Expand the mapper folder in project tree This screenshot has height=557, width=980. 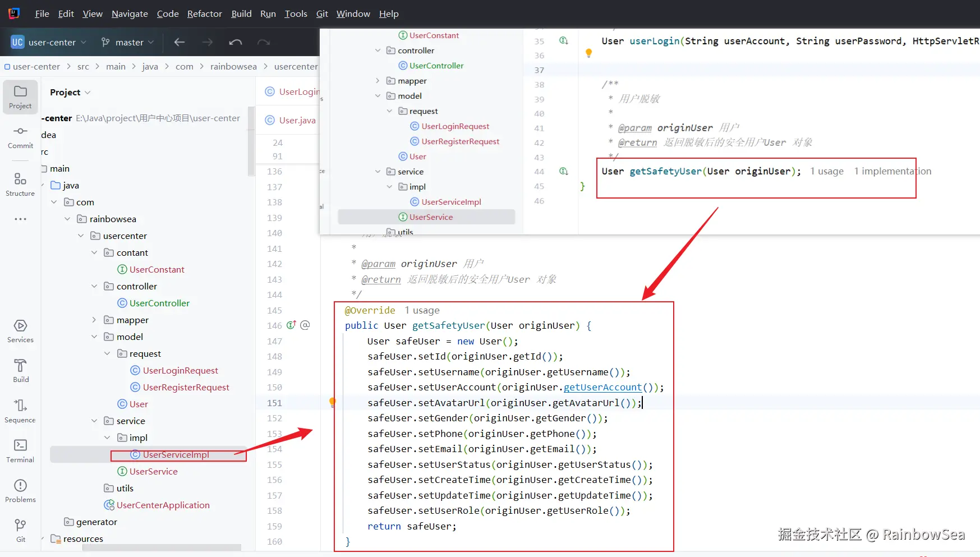[x=94, y=320]
